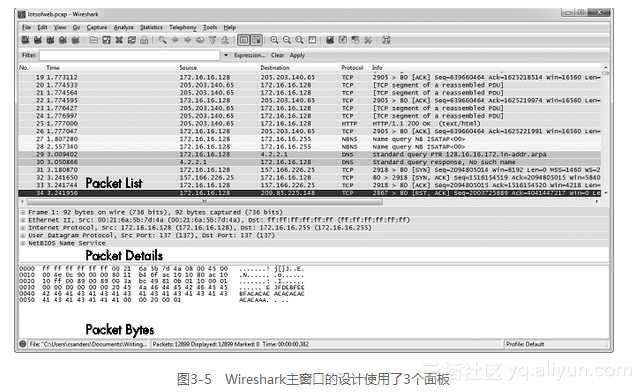Screen dimensions: 643x392
Task: Restart the live capture icon
Action: (75, 40)
